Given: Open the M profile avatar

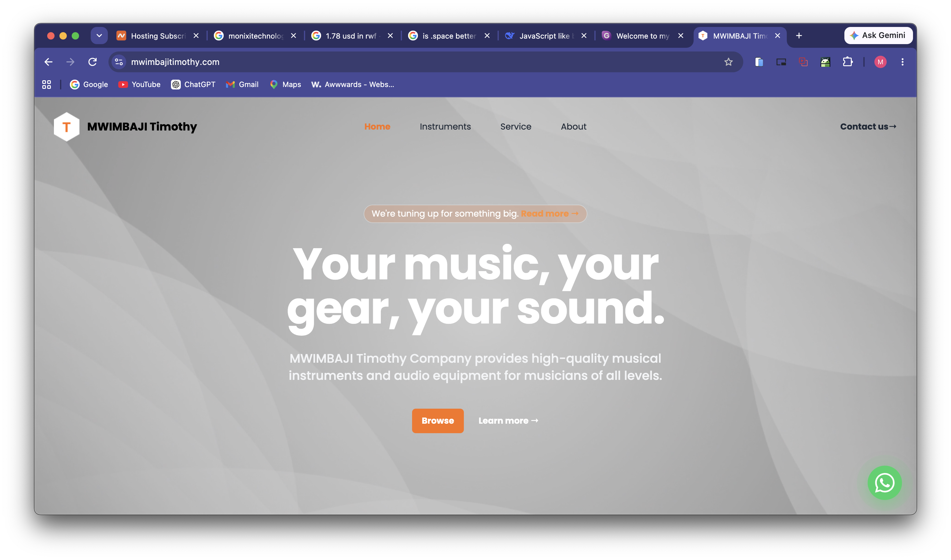Looking at the screenshot, I should (x=881, y=62).
